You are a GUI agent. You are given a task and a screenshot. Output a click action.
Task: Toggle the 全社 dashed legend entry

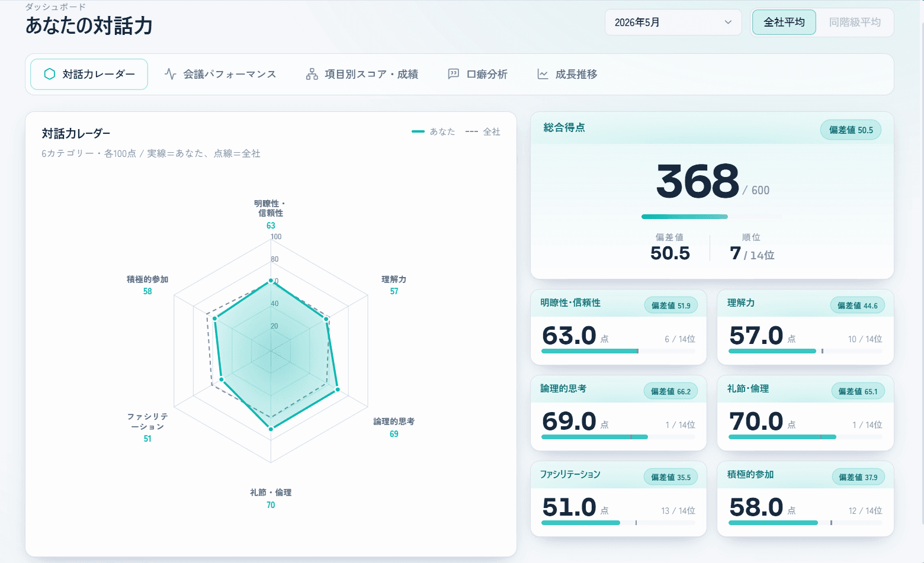483,131
